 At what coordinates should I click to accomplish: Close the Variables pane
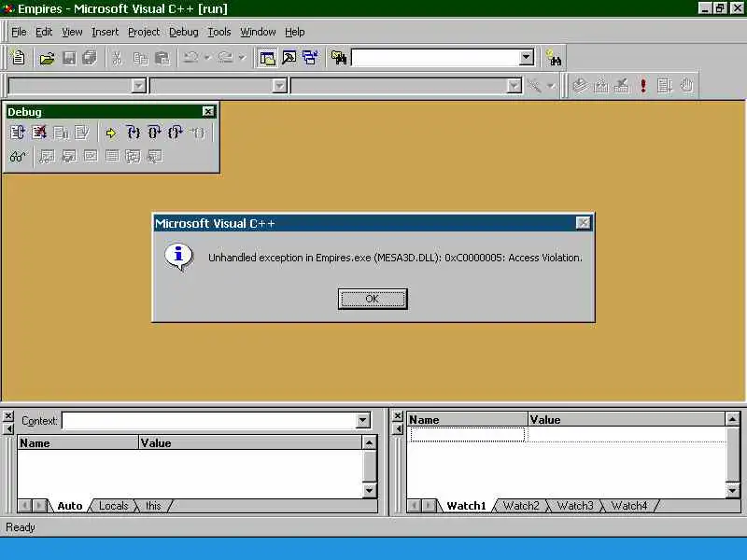[8, 416]
